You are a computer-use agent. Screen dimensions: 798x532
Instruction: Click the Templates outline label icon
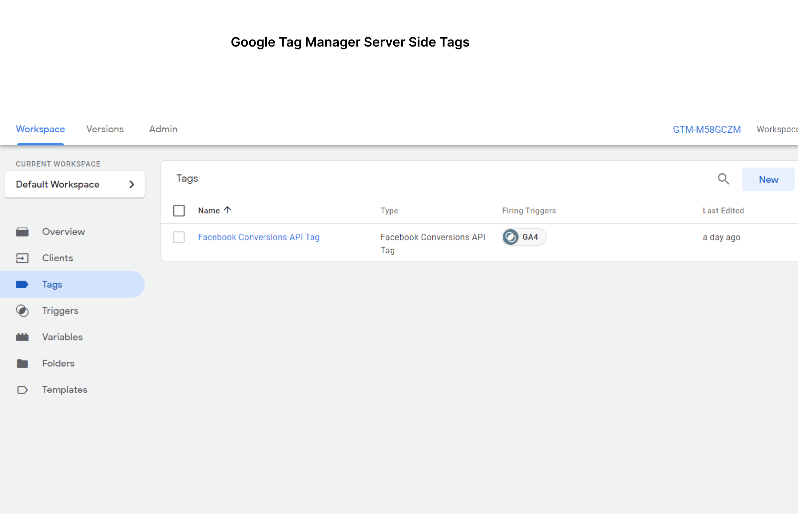coord(22,390)
